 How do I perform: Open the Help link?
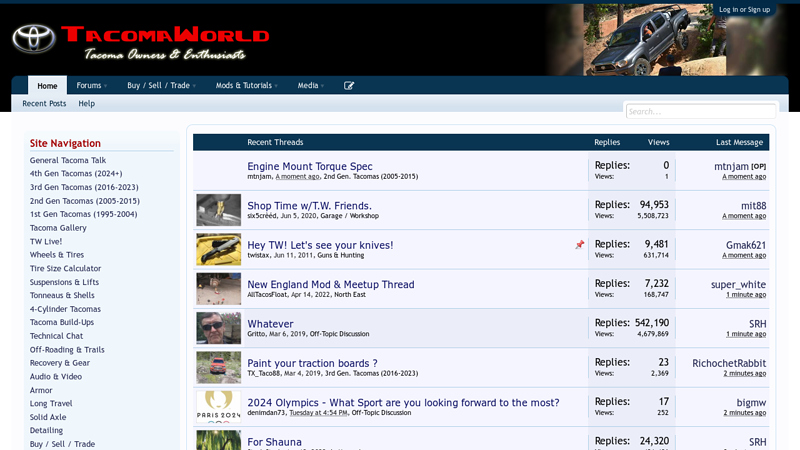(86, 104)
